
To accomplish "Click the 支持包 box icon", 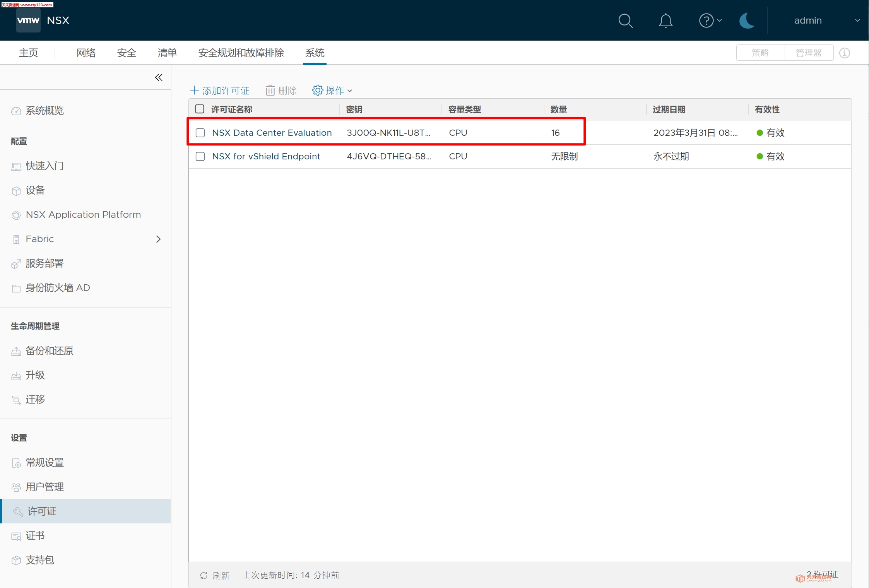I will pos(16,561).
